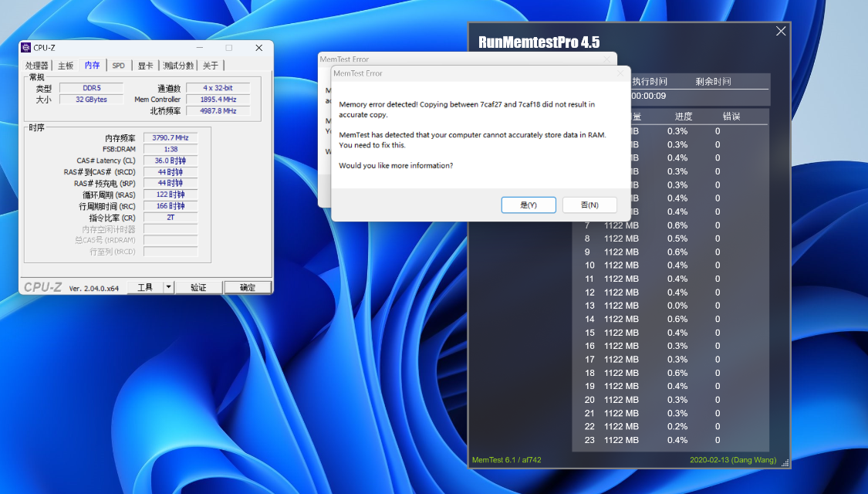Screen dimensions: 868x494
Task: Switch to the 主板 tab in CPU-Z
Action: [x=66, y=66]
